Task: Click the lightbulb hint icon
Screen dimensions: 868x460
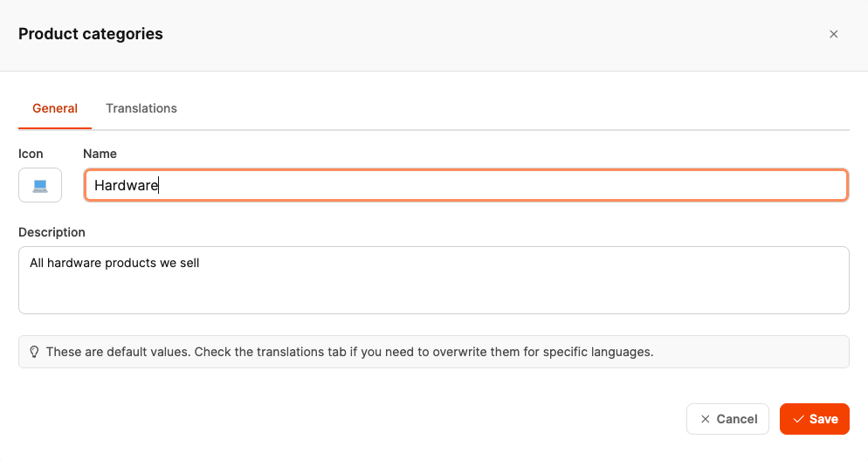Action: [x=35, y=352]
